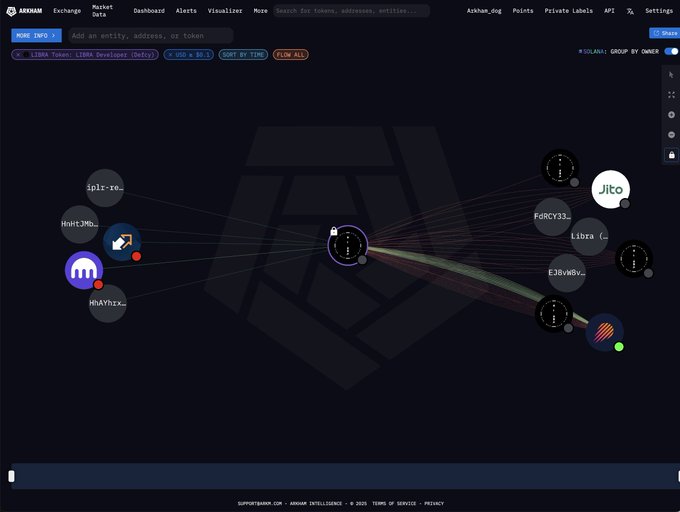Toggle the lock icon in the right toolbar
Viewport: 680px width, 512px height.
[x=671, y=155]
